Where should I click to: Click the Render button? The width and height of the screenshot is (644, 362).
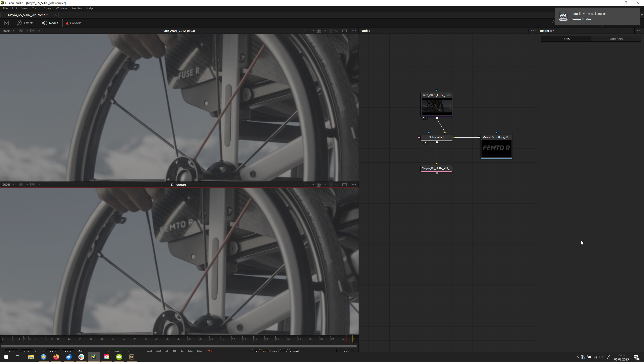pos(118,351)
